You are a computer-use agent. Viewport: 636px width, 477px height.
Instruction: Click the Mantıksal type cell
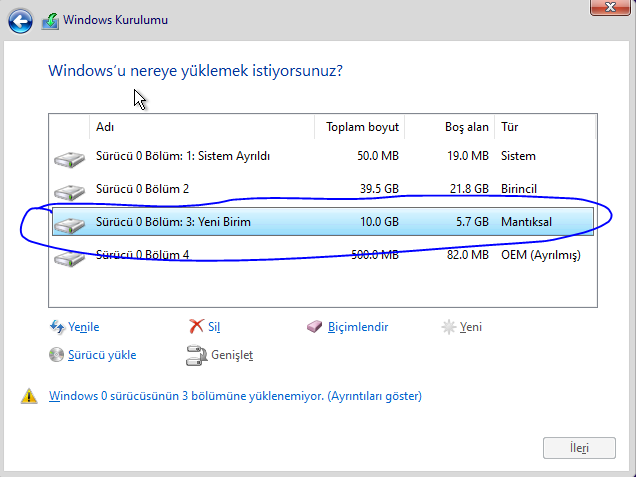(526, 222)
